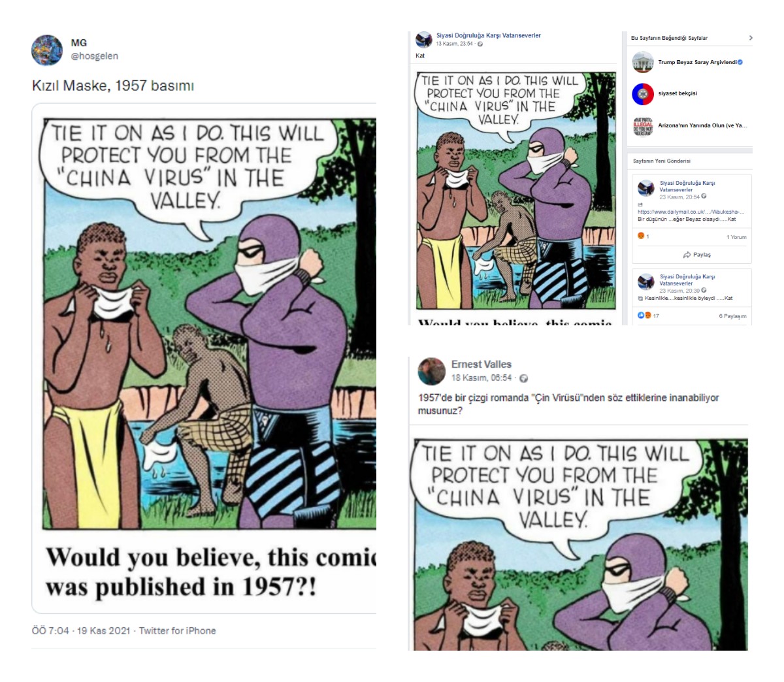Screen dimensions: 784x682
Task: Open @hosgelen handle link
Action: click(x=95, y=56)
